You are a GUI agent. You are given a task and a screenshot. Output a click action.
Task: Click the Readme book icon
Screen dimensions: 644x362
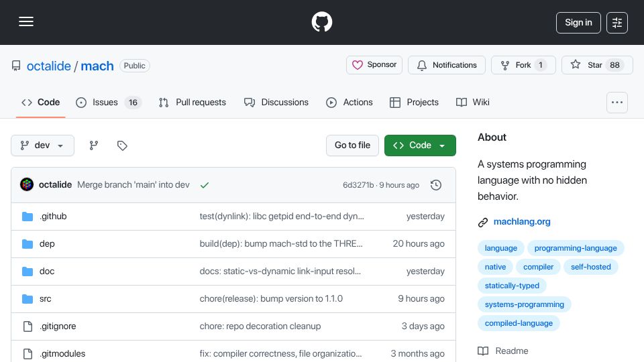point(483,351)
